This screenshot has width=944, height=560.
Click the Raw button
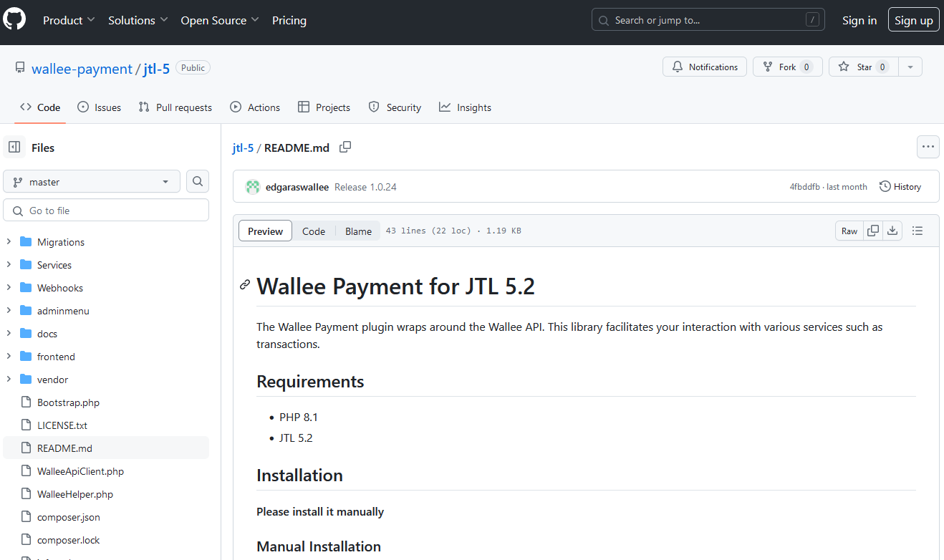point(849,231)
